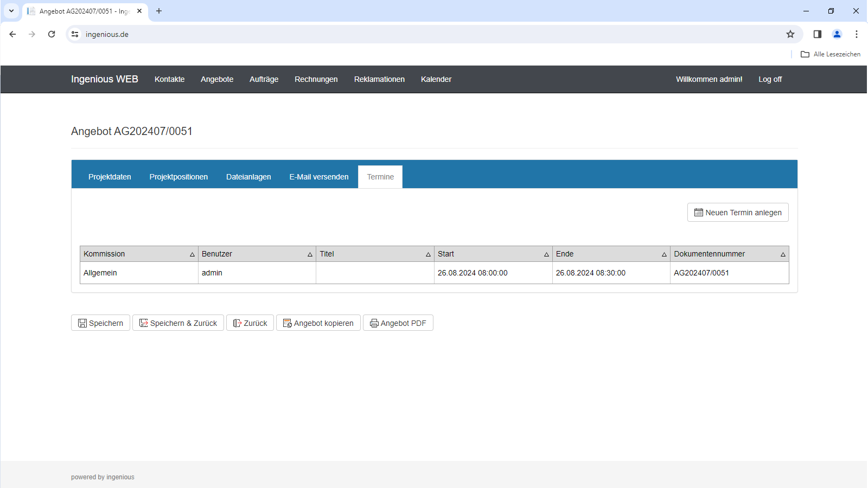This screenshot has width=868, height=488.
Task: Click Neuen Termin anlegen button
Action: coord(738,213)
